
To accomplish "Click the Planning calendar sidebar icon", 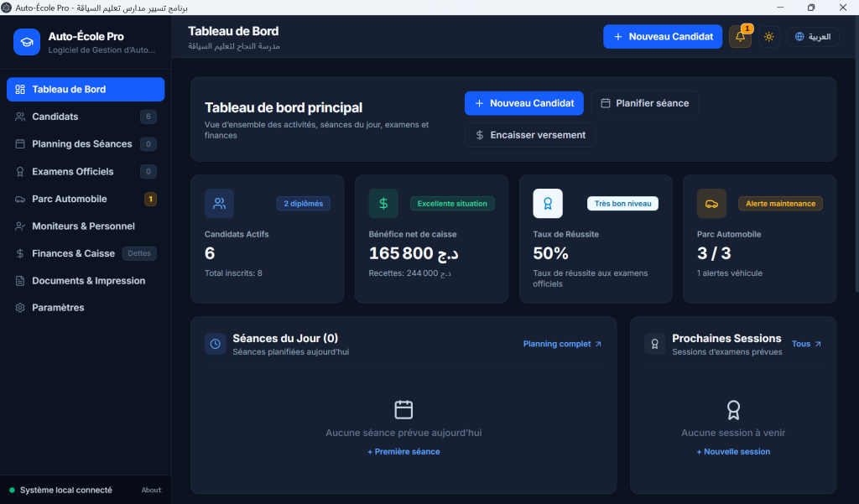I will [20, 144].
